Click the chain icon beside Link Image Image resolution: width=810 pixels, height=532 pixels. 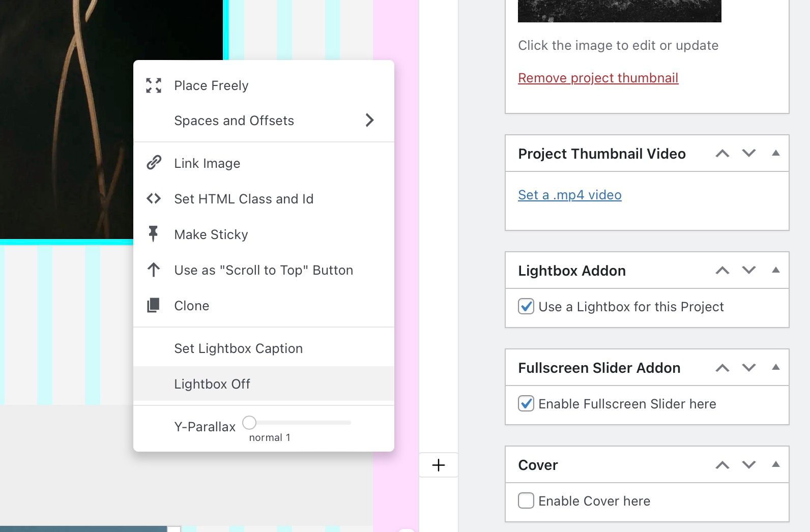154,163
